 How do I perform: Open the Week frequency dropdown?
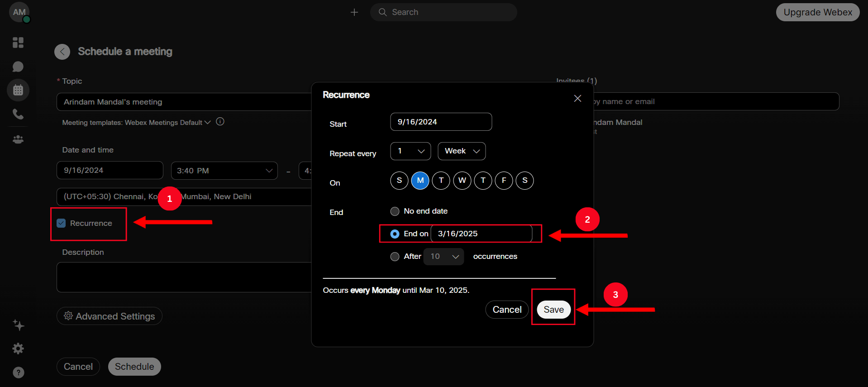(462, 151)
